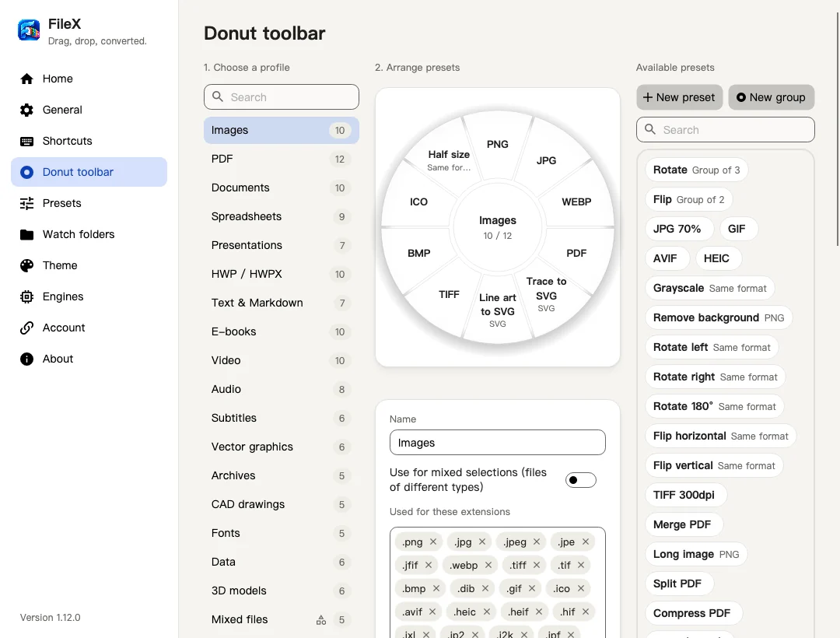The height and width of the screenshot is (638, 840).
Task: Select the Grayscale preset chip
Action: pyautogui.click(x=710, y=288)
